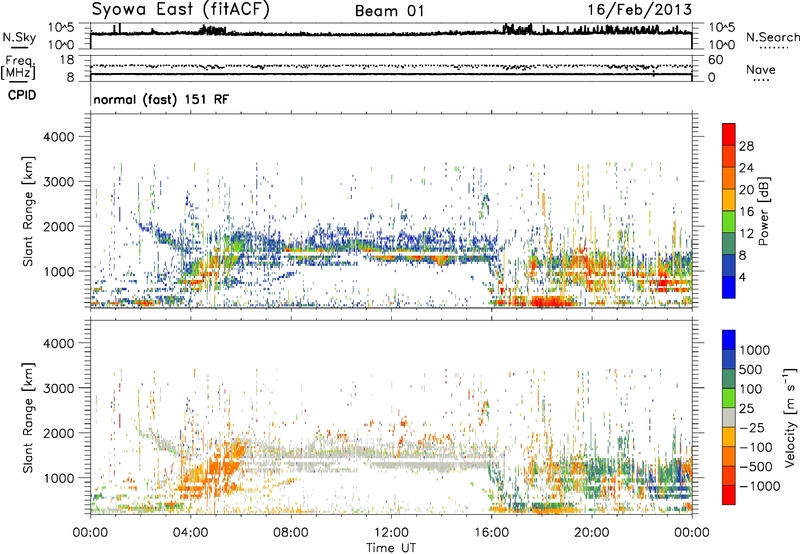The height and width of the screenshot is (554, 800).
Task: Click 'Slant Range [km]' label of the power panel
Action: (28, 211)
